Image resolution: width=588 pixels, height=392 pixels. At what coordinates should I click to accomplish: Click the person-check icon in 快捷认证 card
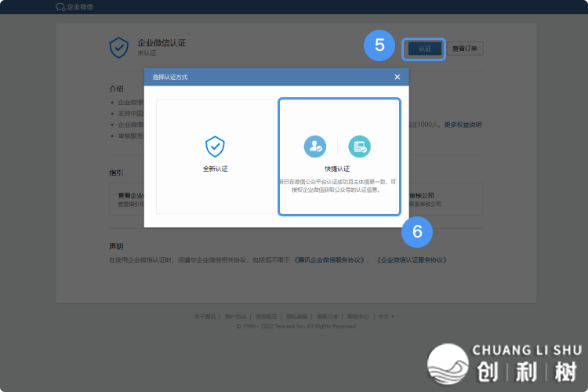[x=314, y=147]
